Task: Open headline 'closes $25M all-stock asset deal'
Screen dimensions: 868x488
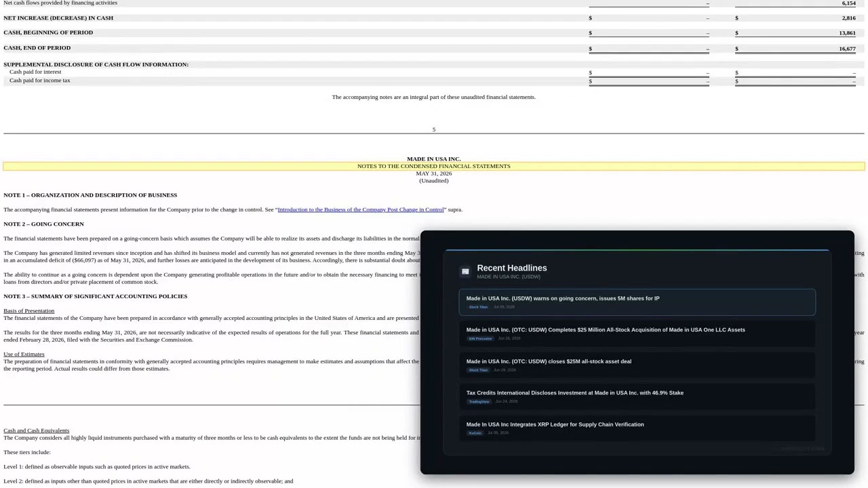Action: pyautogui.click(x=637, y=365)
